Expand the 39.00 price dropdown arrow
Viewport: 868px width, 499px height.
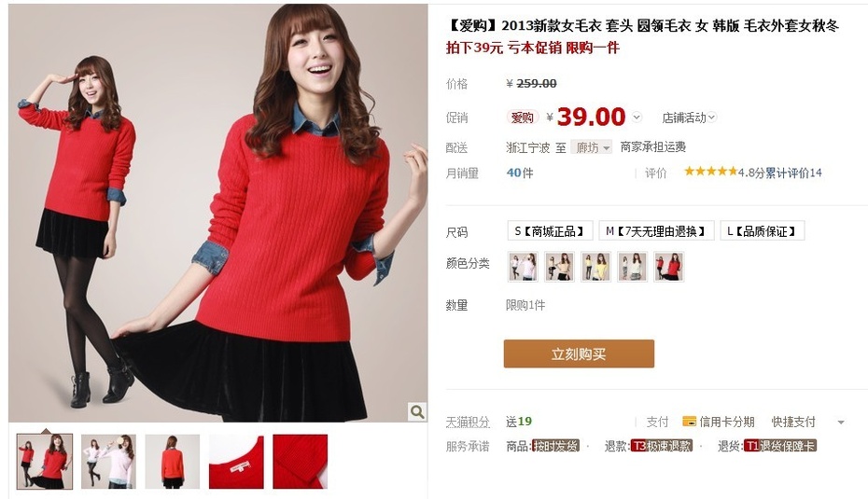[637, 118]
